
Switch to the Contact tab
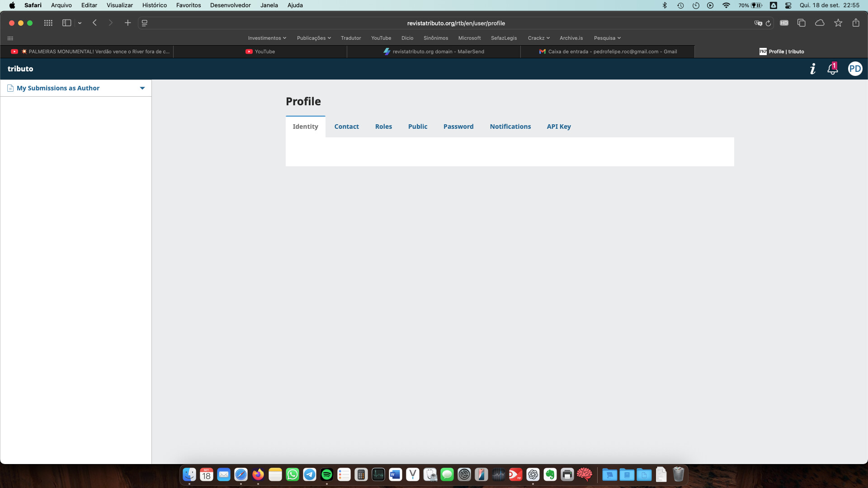point(346,127)
